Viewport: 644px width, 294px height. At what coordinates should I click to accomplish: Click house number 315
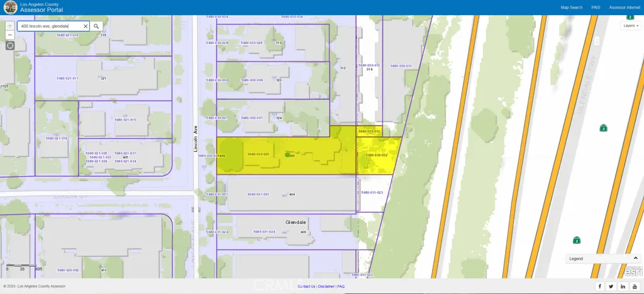103,35
